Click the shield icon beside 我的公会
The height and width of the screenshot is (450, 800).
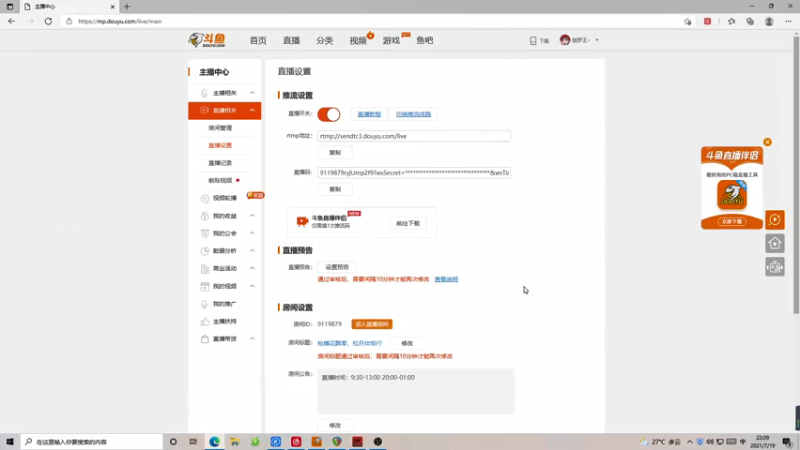click(205, 233)
